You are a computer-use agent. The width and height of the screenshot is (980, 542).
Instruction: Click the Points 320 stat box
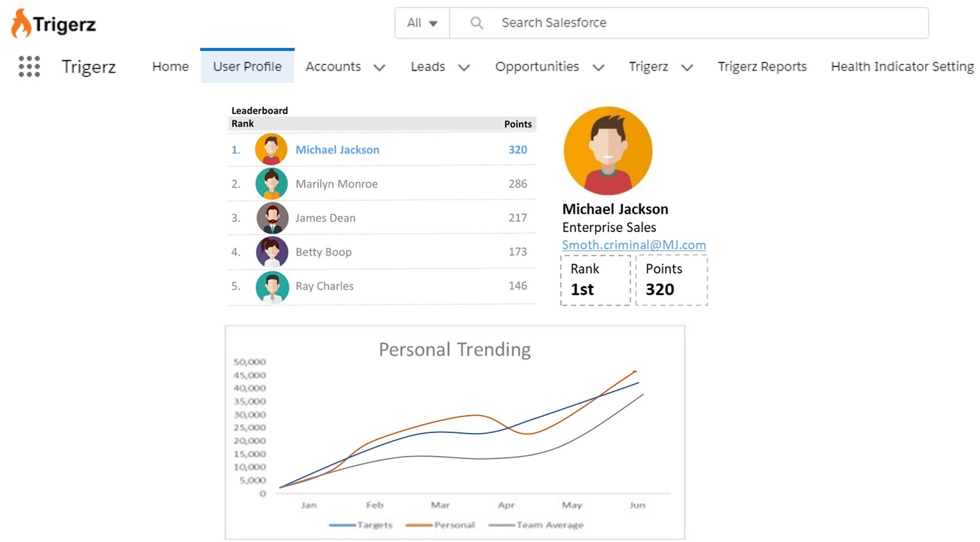[x=672, y=280]
